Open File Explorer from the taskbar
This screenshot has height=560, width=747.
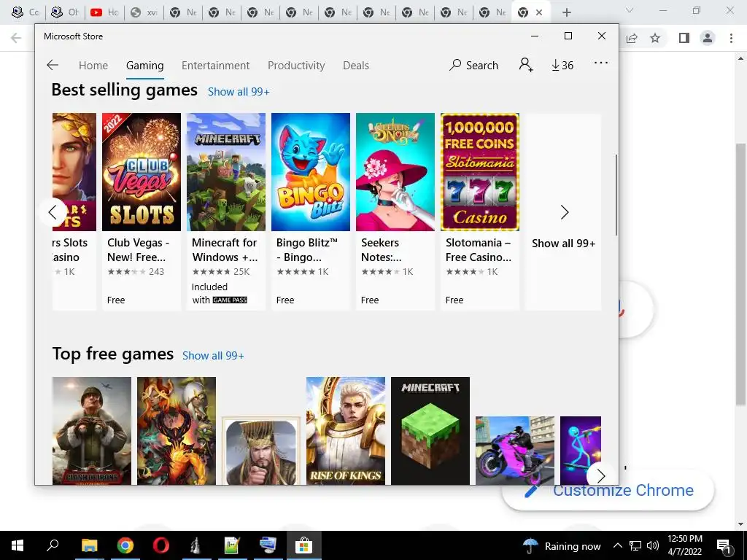(89, 545)
